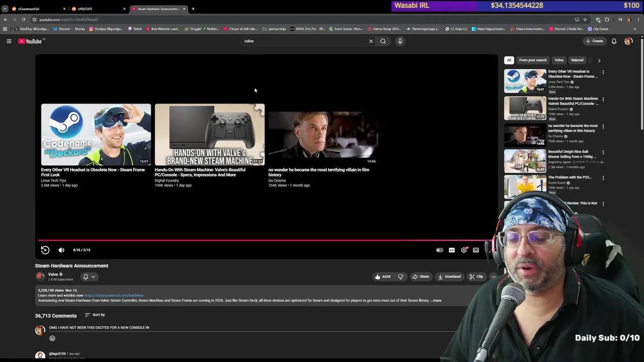Go back in browser history
This screenshot has height=362, width=644.
(x=6, y=20)
